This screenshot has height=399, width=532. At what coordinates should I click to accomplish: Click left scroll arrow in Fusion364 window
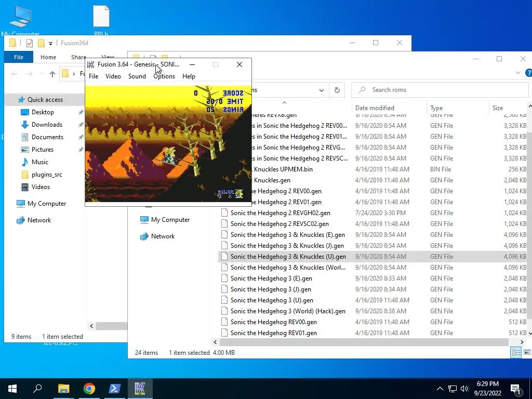pos(91,326)
